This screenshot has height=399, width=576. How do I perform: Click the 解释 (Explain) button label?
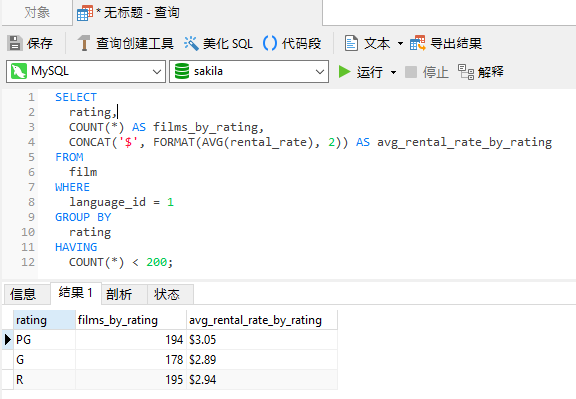click(490, 72)
